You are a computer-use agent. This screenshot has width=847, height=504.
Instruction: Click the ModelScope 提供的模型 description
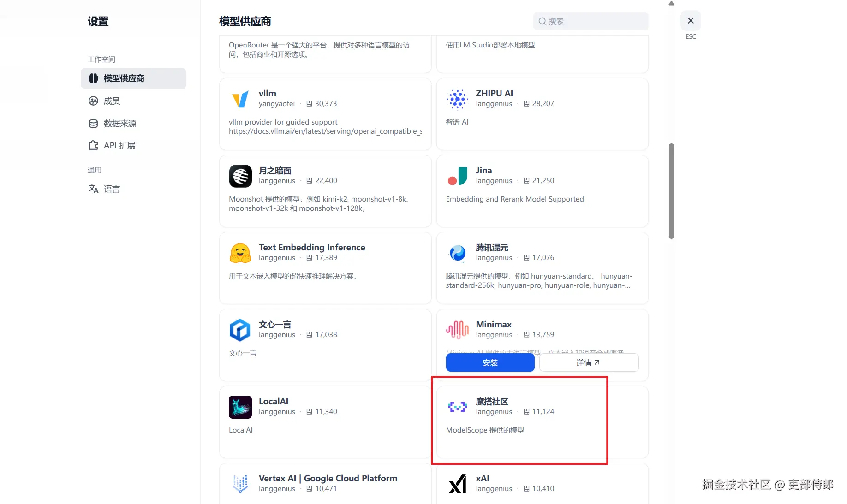point(485,430)
